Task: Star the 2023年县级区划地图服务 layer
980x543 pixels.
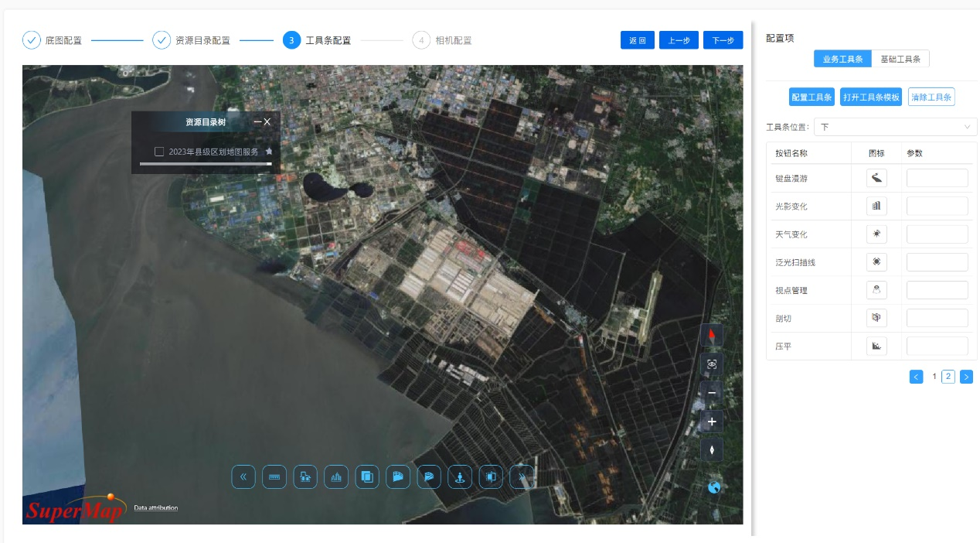Action: pyautogui.click(x=269, y=152)
